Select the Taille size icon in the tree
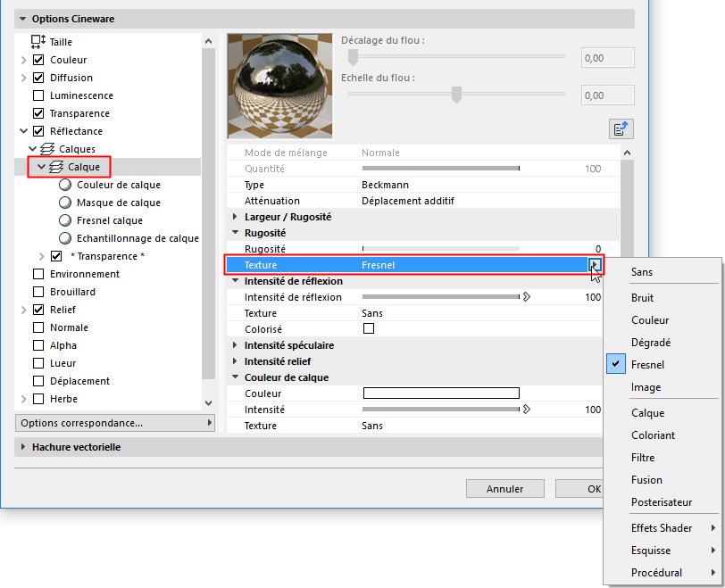Image resolution: width=725 pixels, height=588 pixels. click(37, 41)
